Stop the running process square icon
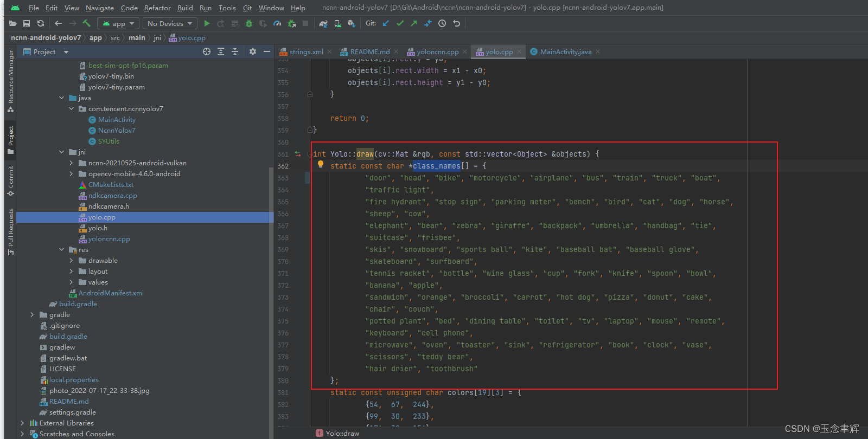868x439 pixels. point(305,23)
